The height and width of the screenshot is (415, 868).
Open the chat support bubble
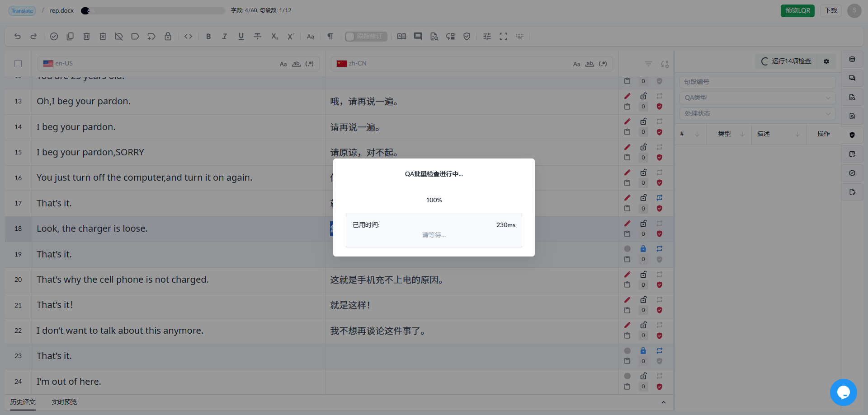844,392
